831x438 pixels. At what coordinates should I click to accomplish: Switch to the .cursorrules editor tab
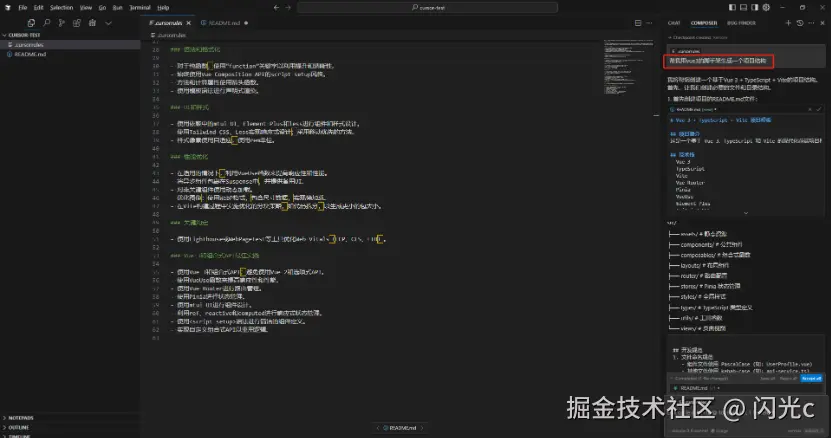click(165, 23)
